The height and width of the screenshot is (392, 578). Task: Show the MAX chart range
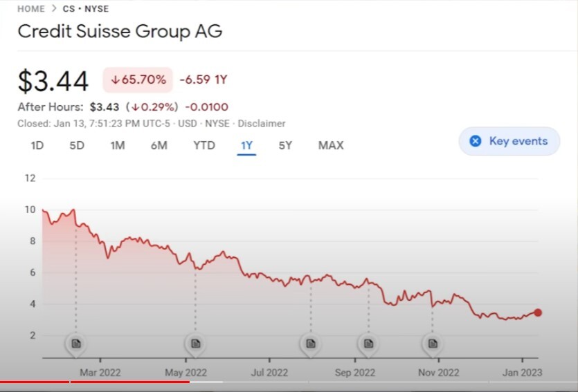[x=331, y=145]
